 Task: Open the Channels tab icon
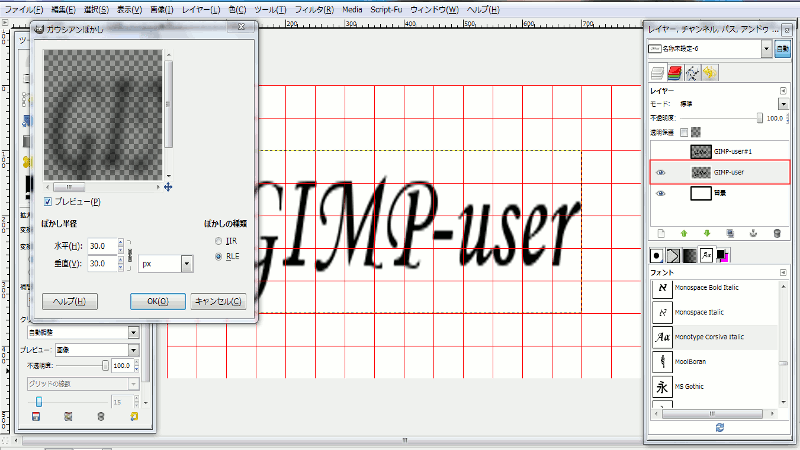(x=674, y=73)
